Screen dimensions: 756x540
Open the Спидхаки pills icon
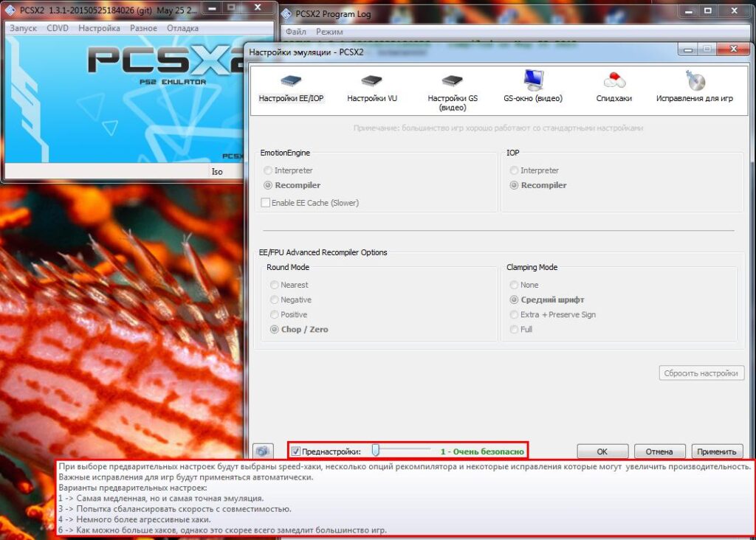click(x=614, y=81)
